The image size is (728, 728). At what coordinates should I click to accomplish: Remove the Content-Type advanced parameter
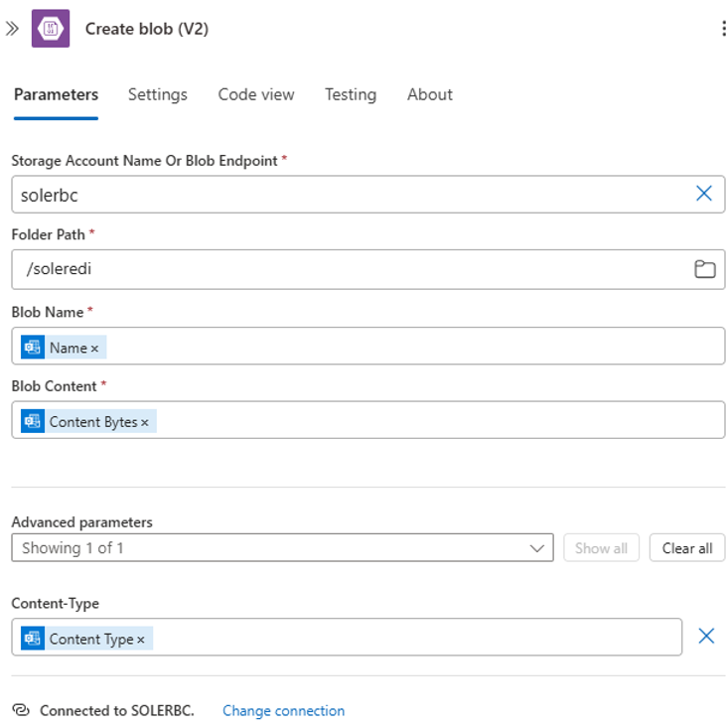705,636
